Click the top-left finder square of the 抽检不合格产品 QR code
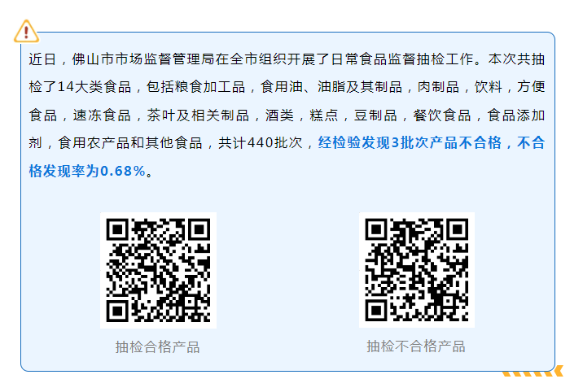 376,229
